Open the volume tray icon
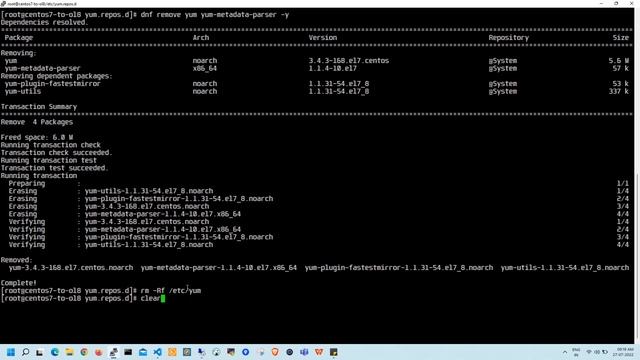640x360 pixels. pos(597,352)
